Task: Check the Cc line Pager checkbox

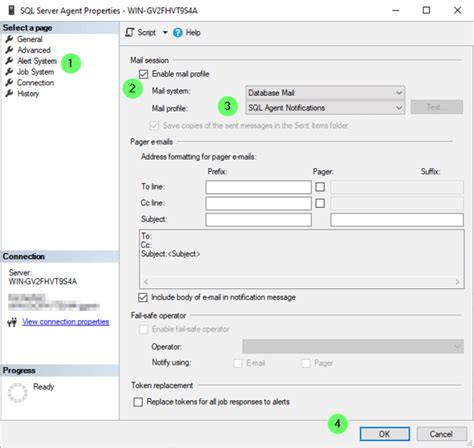Action: point(320,203)
